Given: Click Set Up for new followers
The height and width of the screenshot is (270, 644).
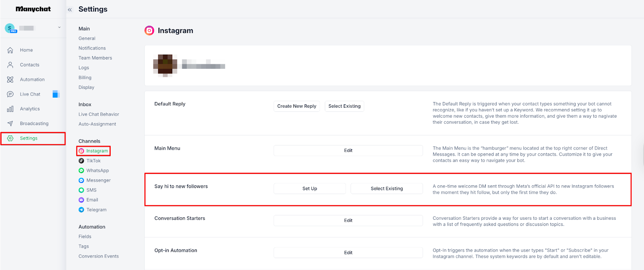Looking at the screenshot, I should 310,188.
